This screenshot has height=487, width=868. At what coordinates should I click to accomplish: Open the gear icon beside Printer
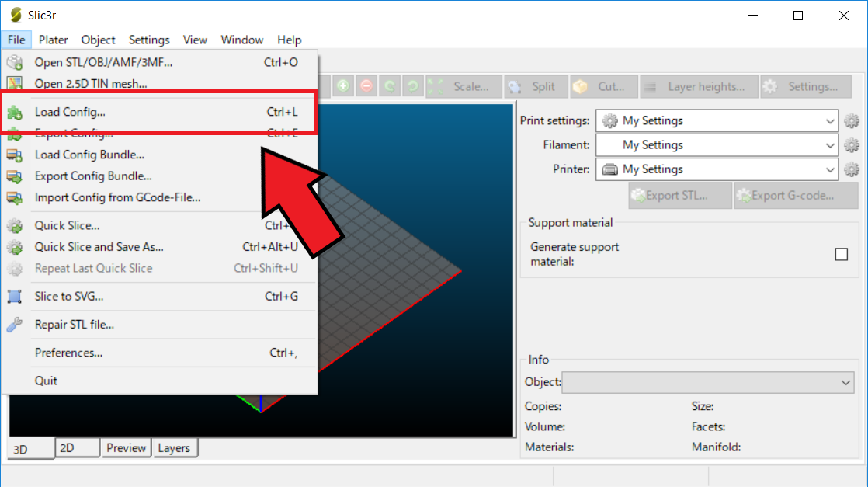tap(852, 169)
